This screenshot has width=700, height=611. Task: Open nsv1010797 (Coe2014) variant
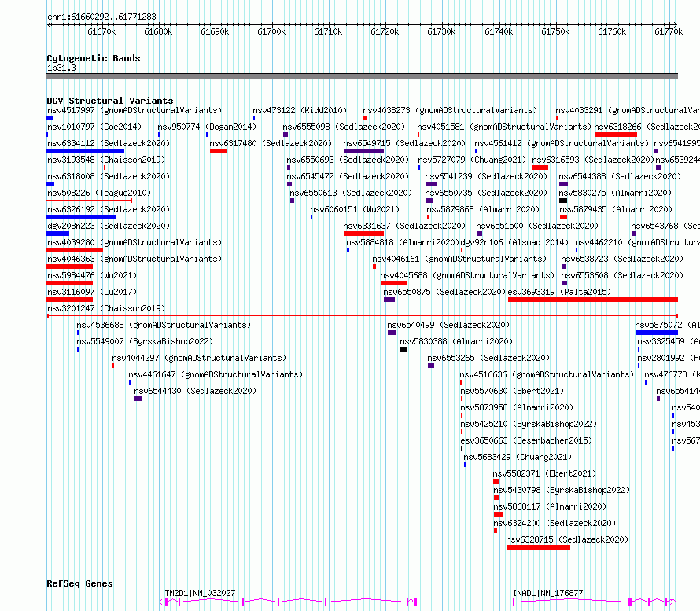tap(94, 127)
